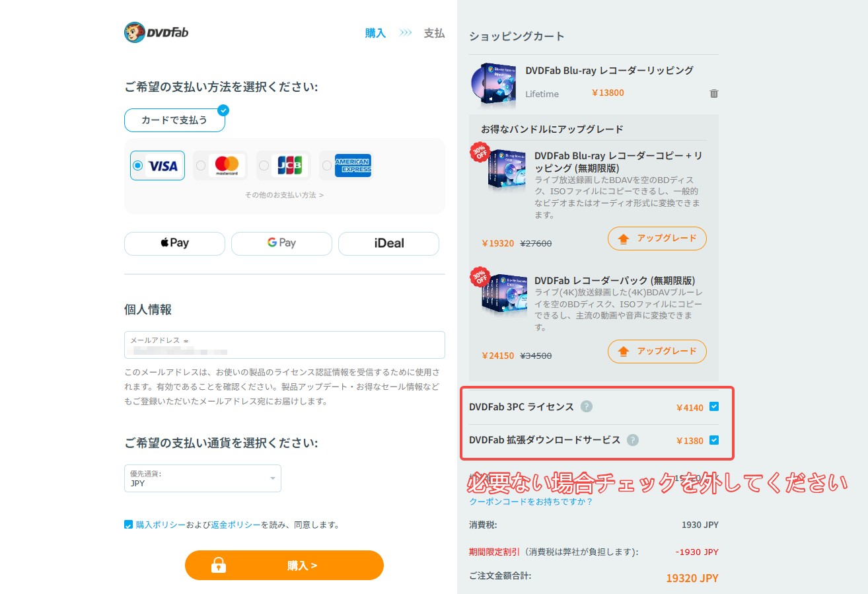Image resolution: width=868 pixels, height=594 pixels.
Task: Pay with iDeal
Action: click(388, 243)
